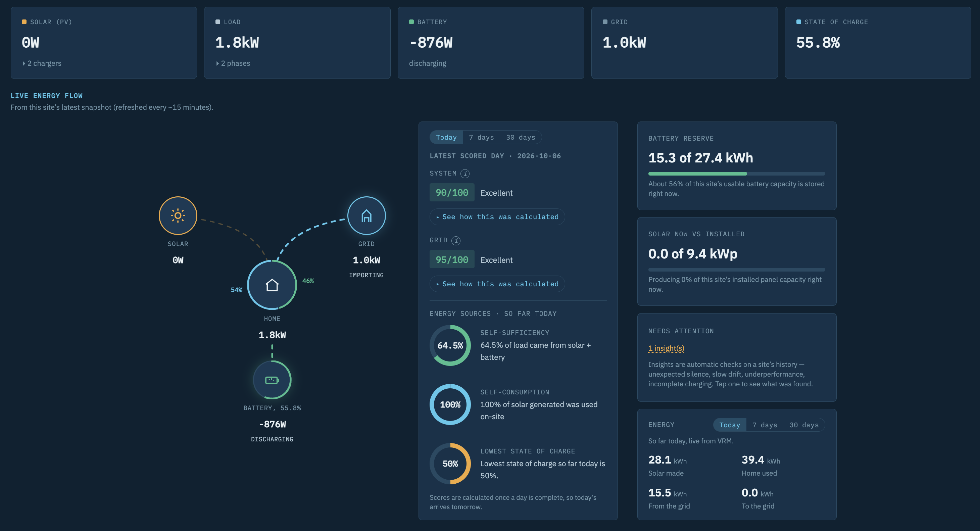Switch scores panel to 7 days
Viewport: 980px width, 531px height.
[481, 137]
